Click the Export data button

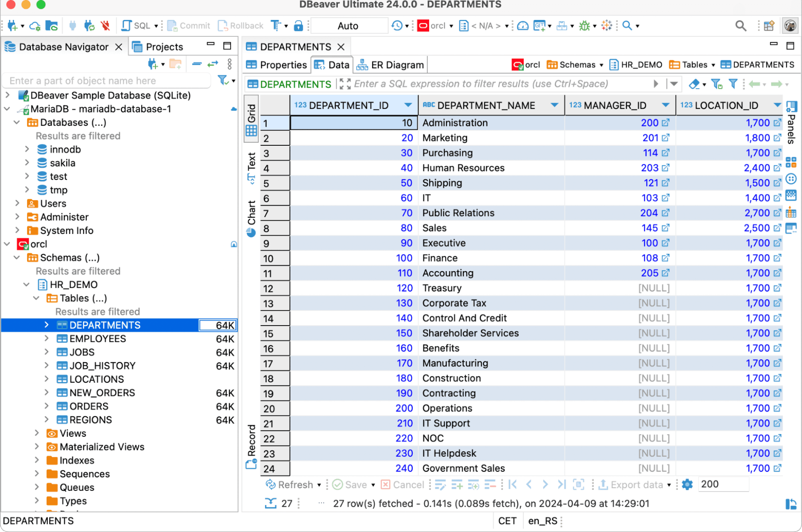631,485
